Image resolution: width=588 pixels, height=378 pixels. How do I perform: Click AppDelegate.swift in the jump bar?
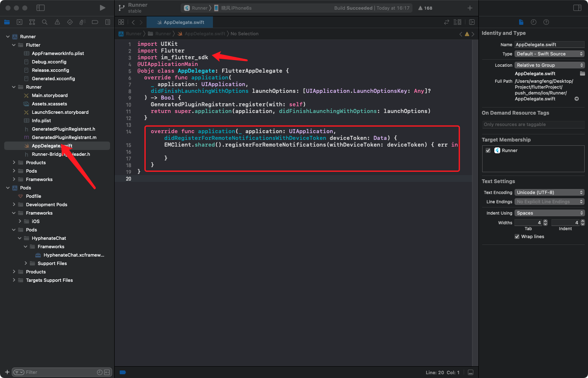point(202,34)
